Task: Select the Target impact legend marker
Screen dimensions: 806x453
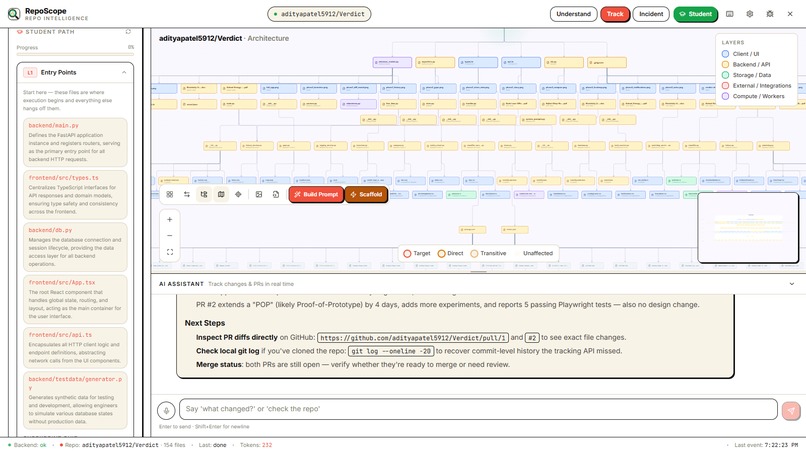Action: [407, 253]
